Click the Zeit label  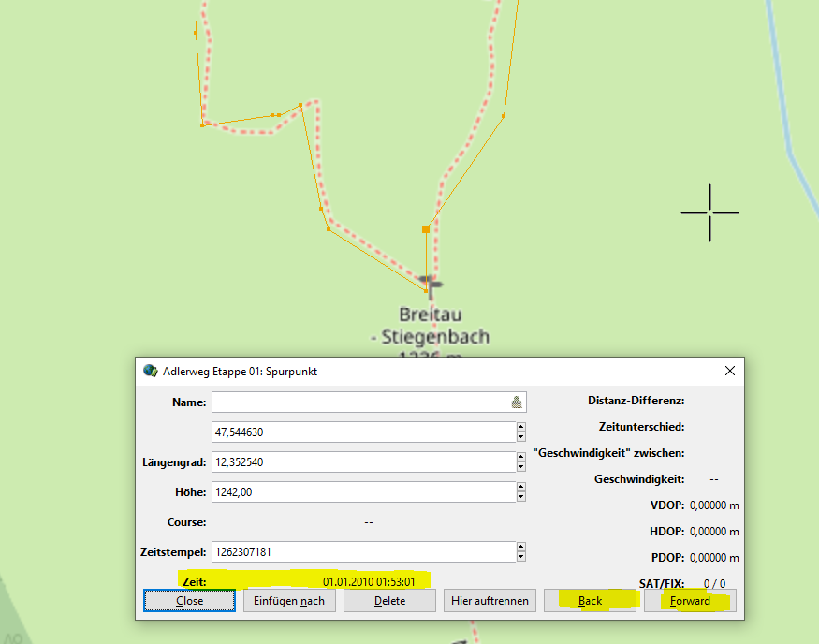pyautogui.click(x=195, y=582)
